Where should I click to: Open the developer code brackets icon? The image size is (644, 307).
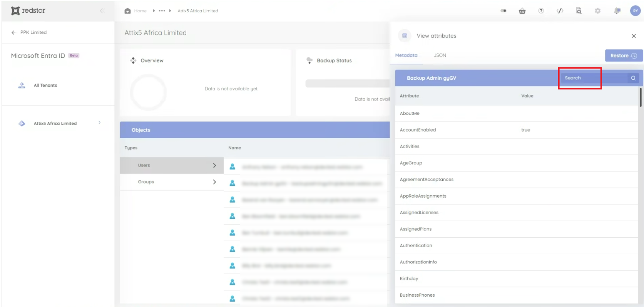(560, 11)
